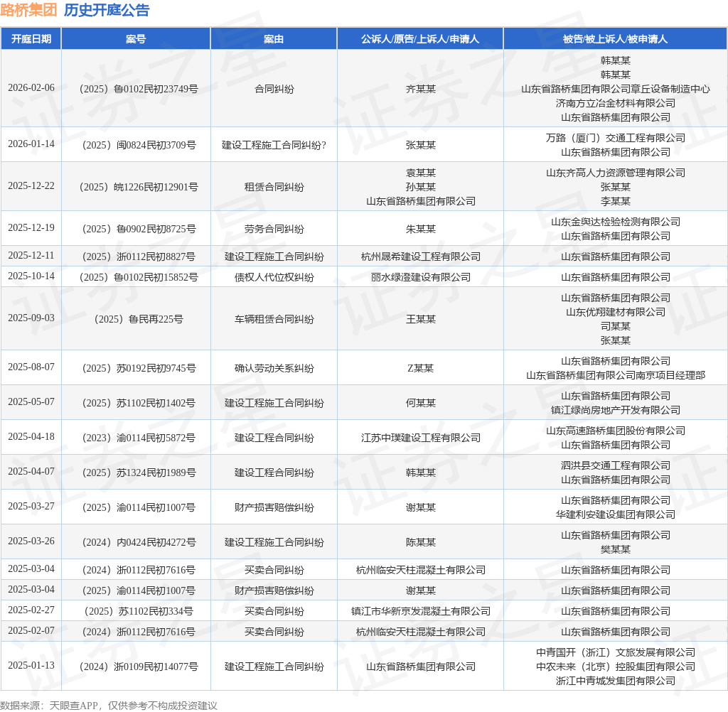Click date cell 2025-12-11
This screenshot has width=728, height=712.
pyautogui.click(x=31, y=255)
